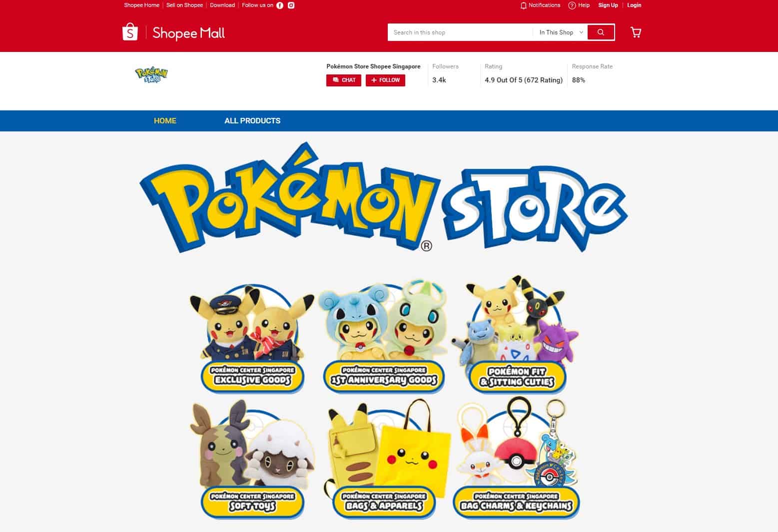778x532 pixels.
Task: Expand the In This Shop search scope dropdown
Action: click(x=561, y=32)
